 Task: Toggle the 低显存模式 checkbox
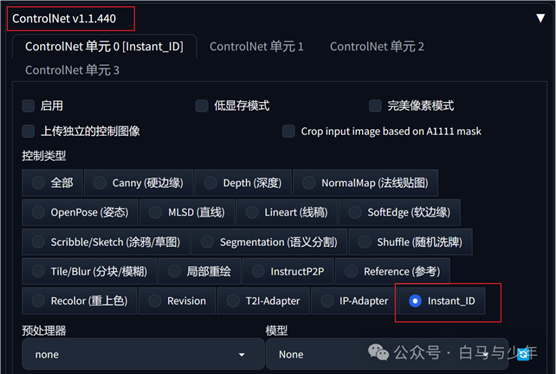point(202,106)
